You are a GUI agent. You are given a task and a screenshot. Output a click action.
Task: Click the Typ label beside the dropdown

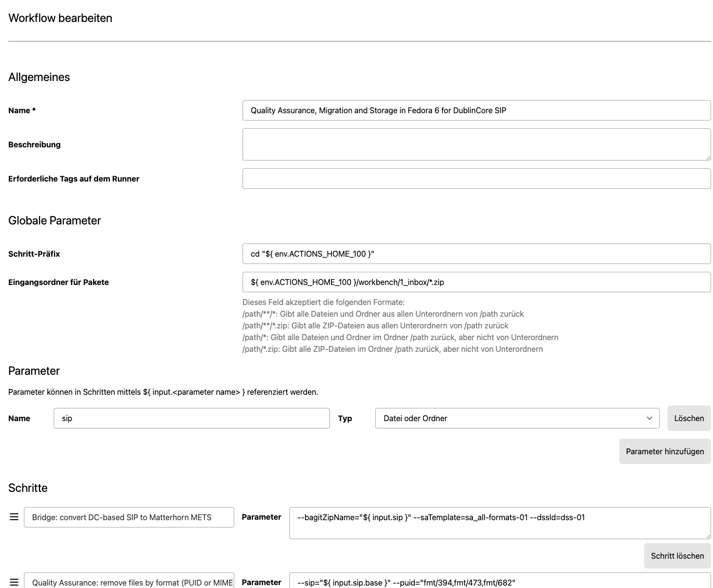[345, 418]
